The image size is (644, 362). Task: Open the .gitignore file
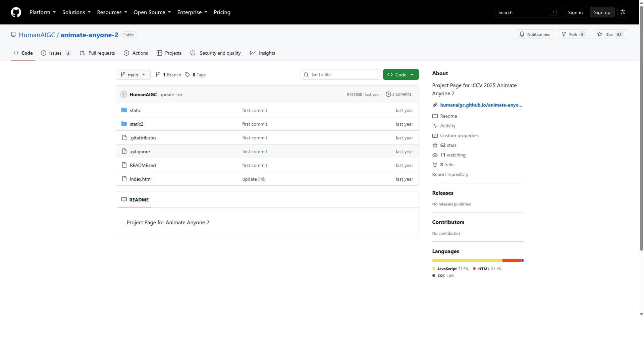point(140,152)
